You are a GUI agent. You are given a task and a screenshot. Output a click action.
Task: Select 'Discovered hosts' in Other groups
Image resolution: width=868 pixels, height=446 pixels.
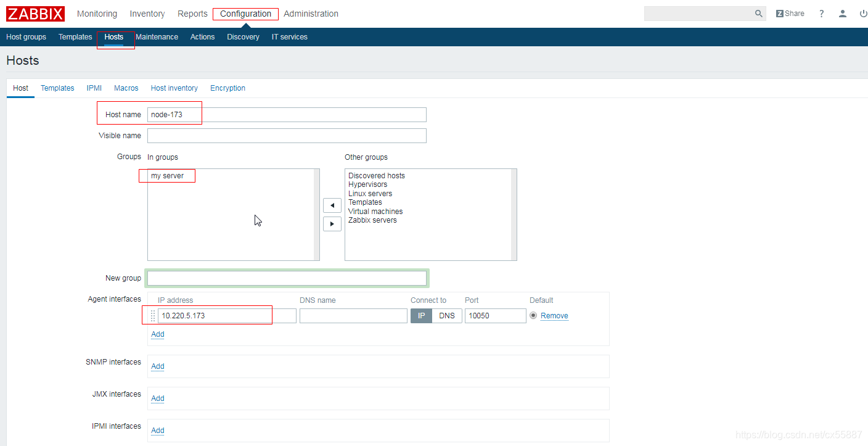pos(377,176)
